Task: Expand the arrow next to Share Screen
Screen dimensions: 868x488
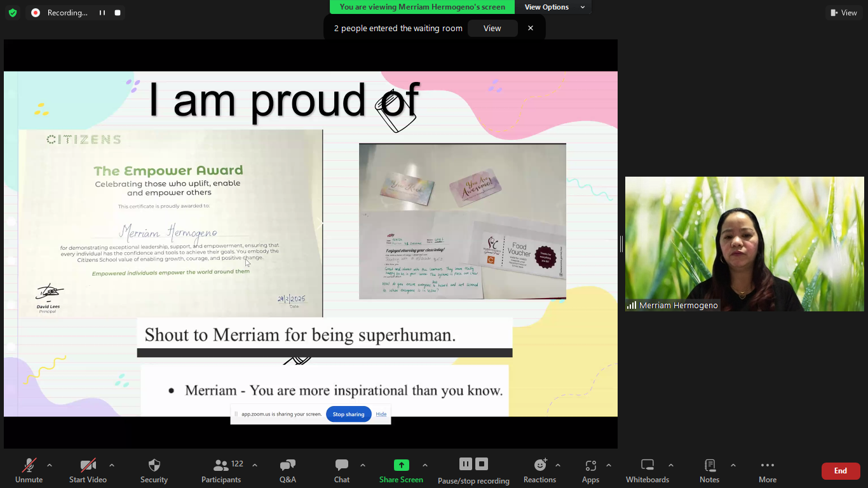Action: (x=425, y=465)
